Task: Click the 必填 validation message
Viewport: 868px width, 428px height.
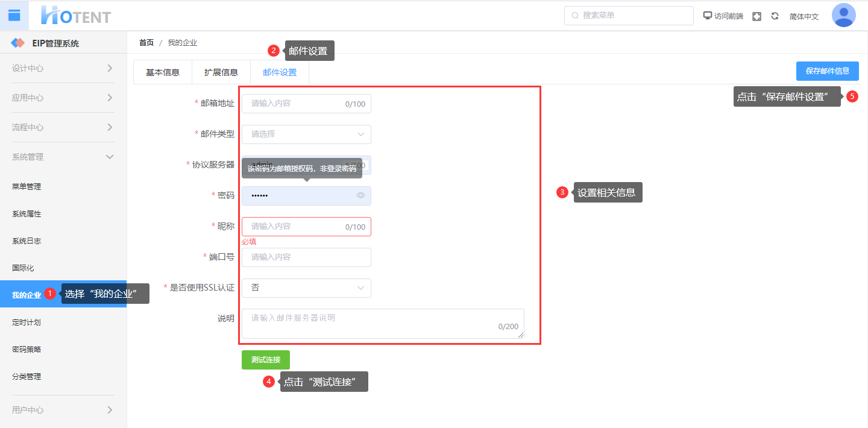Action: point(249,242)
